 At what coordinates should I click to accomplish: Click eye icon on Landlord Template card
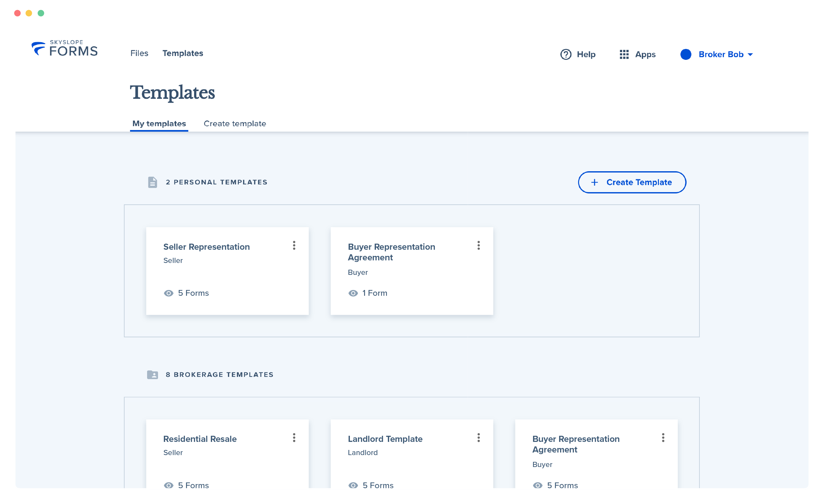353,485
